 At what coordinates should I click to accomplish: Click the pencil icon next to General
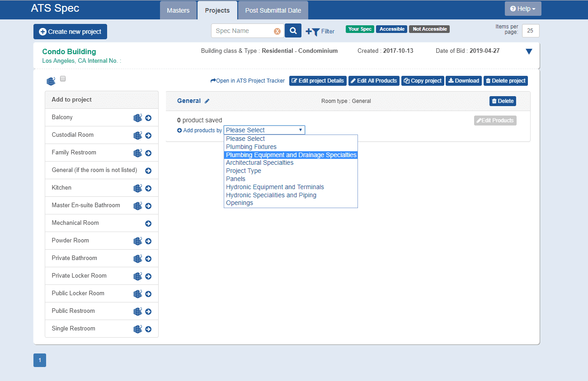(x=207, y=101)
